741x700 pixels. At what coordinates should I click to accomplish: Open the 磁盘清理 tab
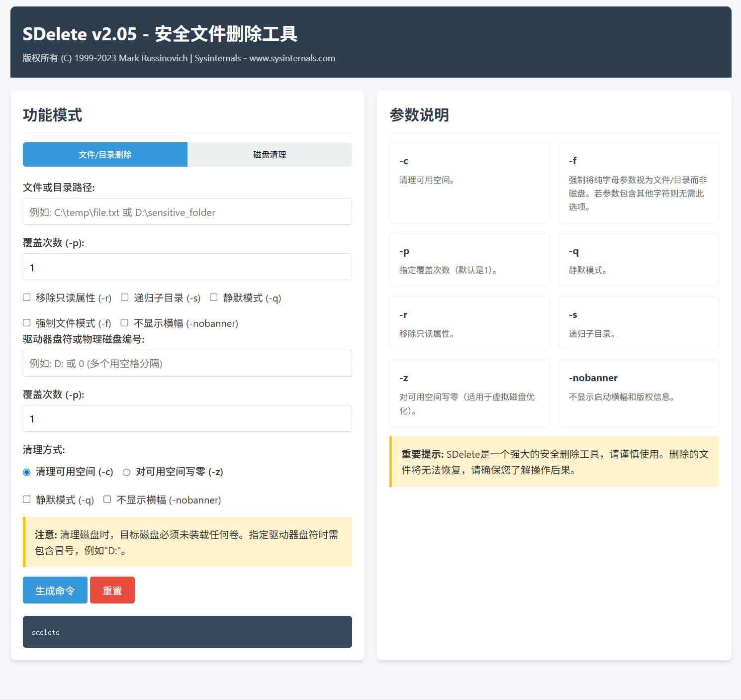[x=270, y=155]
